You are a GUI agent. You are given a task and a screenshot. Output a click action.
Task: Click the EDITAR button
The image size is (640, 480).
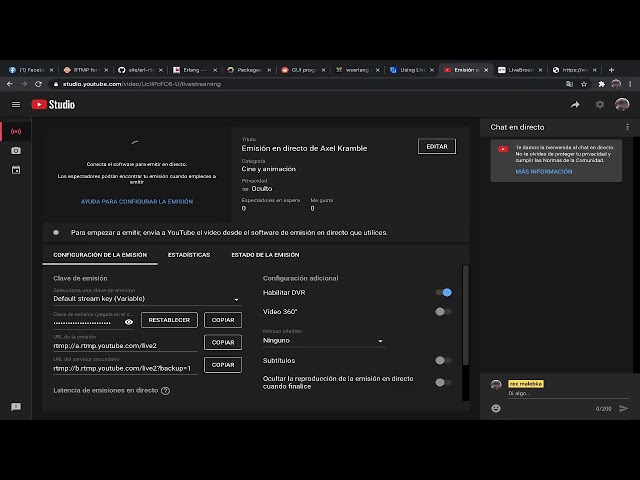point(437,146)
